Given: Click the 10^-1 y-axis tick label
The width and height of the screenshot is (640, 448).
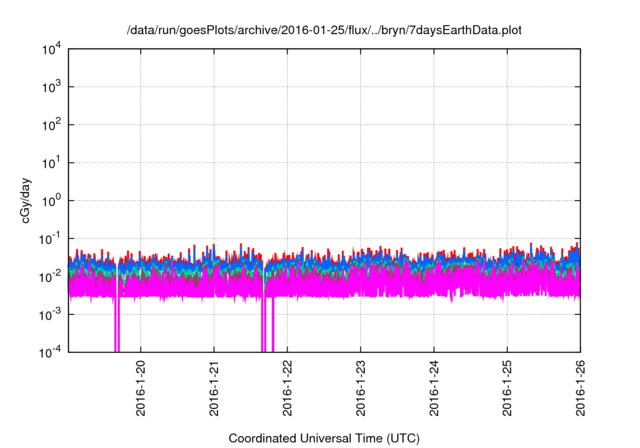Looking at the screenshot, I should pyautogui.click(x=50, y=238).
